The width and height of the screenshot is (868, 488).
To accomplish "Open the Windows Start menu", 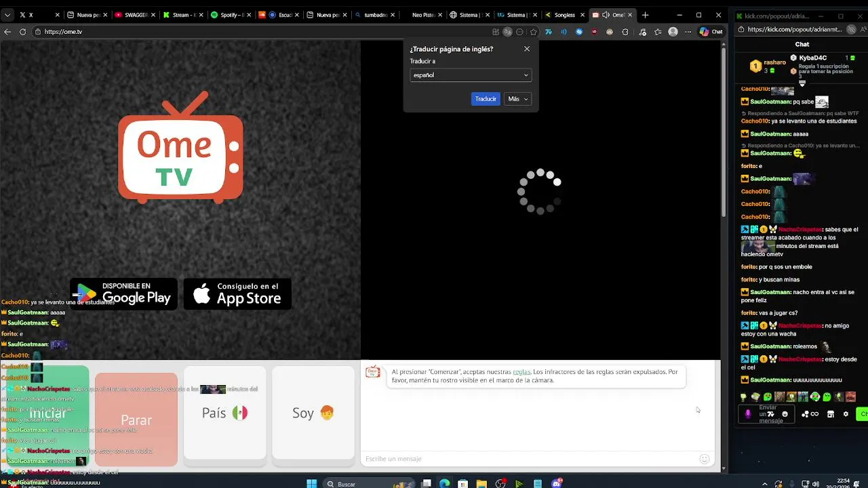I will pyautogui.click(x=311, y=484).
